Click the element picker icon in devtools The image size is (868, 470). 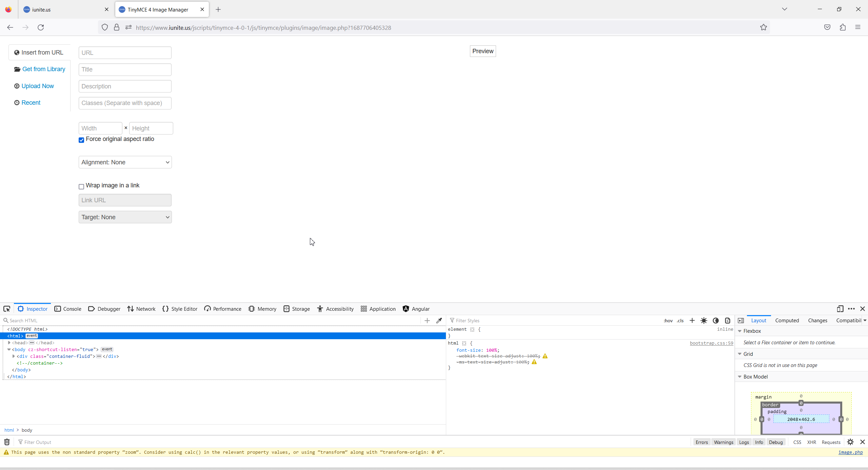tap(7, 309)
